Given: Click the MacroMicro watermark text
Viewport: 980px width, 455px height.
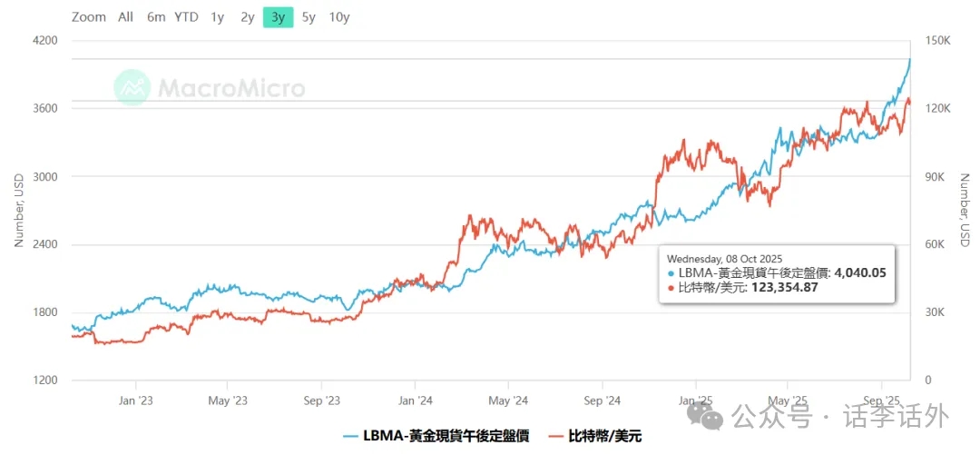Looking at the screenshot, I should [231, 88].
